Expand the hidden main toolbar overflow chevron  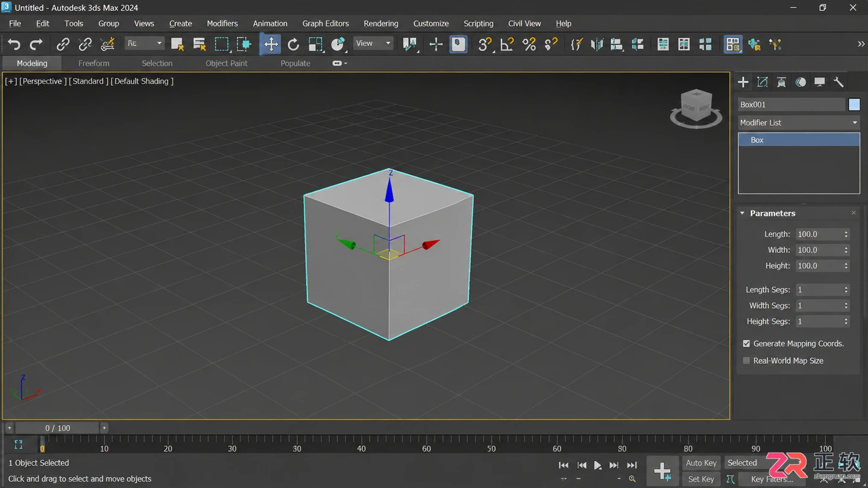coord(861,44)
